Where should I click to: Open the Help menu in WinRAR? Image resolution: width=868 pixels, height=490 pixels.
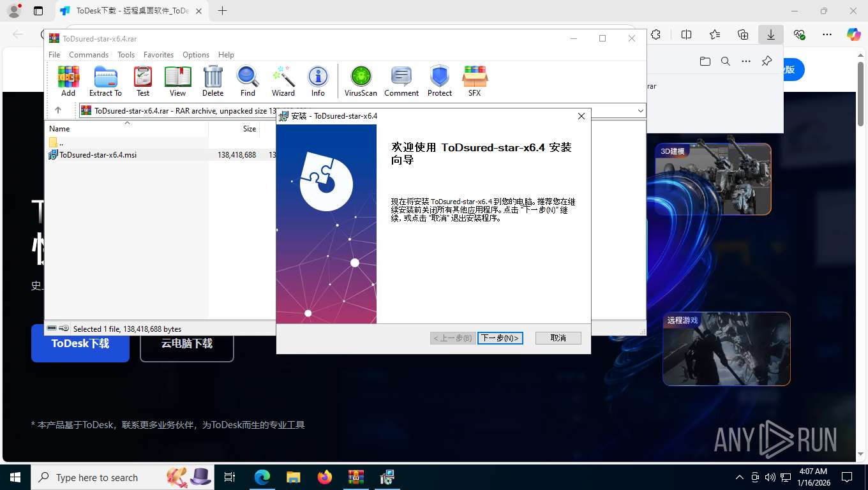[226, 55]
